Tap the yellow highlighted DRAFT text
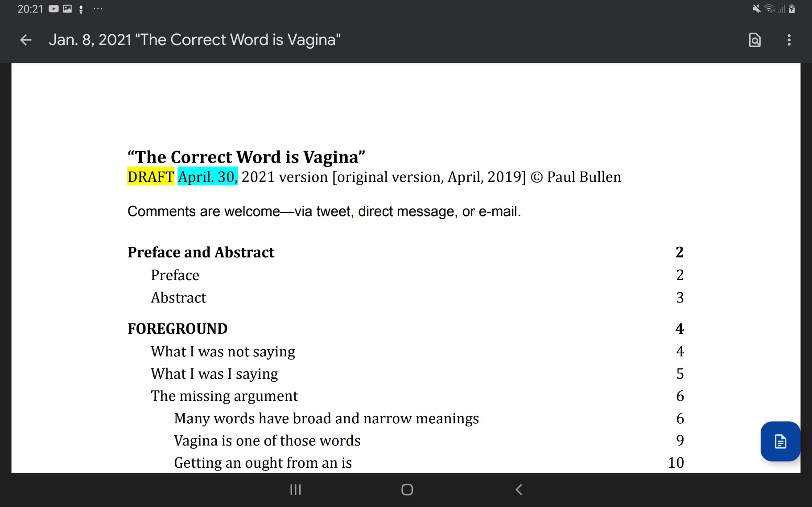 150,177
